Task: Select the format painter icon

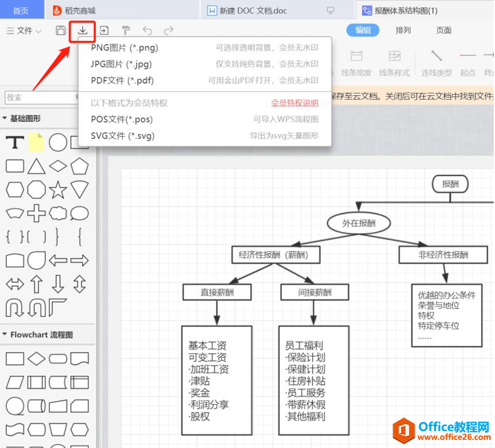Action: 125,30
